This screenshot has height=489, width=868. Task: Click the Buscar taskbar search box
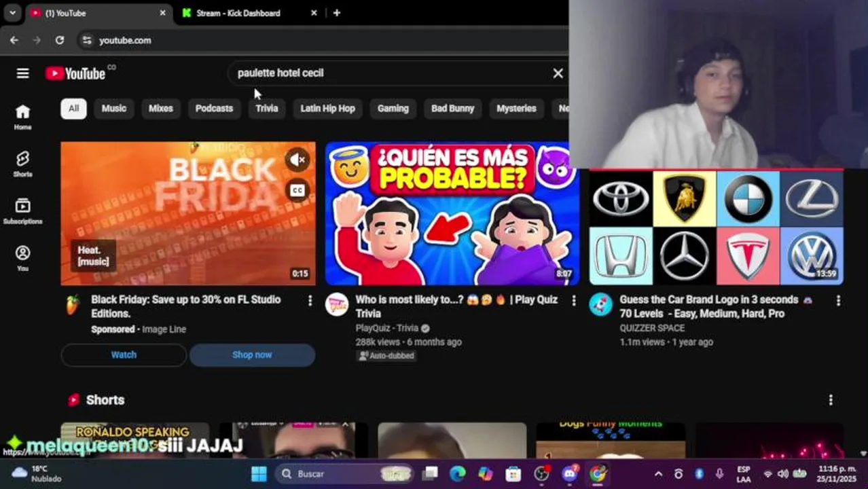click(344, 473)
